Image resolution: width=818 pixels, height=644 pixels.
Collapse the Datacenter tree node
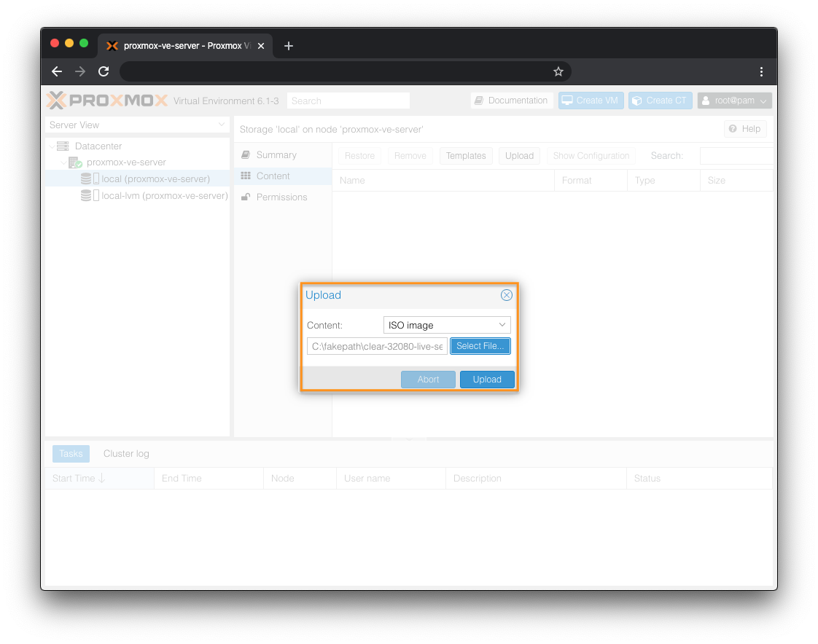click(x=52, y=146)
